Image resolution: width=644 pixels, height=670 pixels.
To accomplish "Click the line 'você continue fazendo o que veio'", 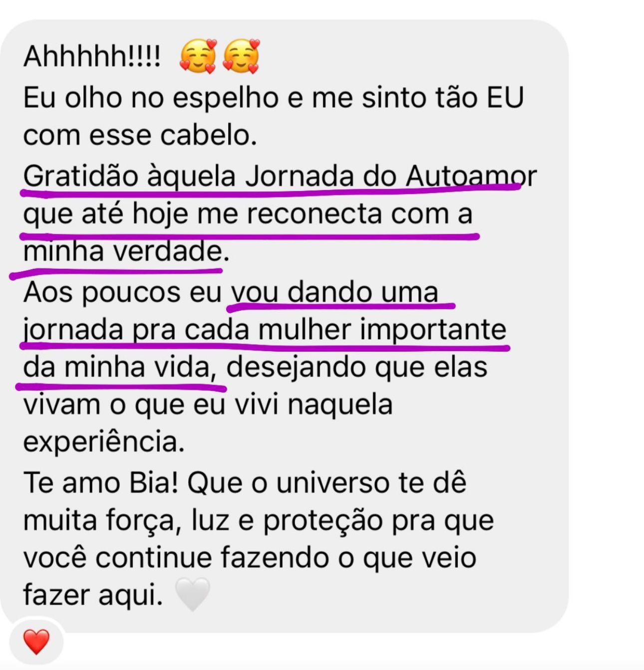I will 250,558.
